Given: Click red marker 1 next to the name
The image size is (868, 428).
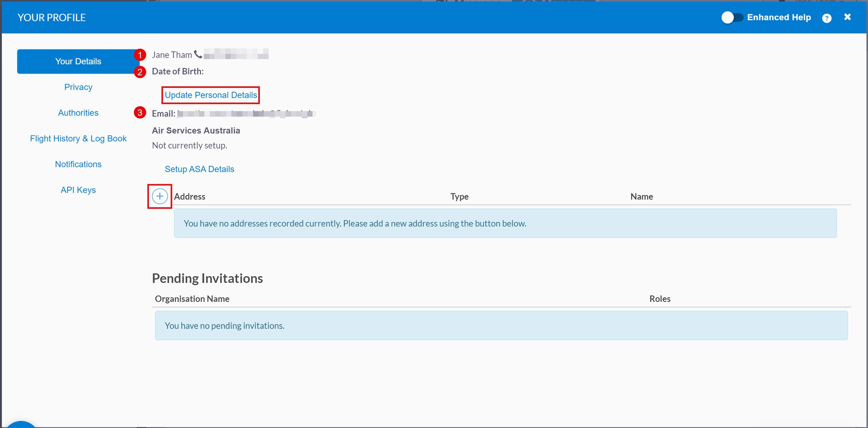Looking at the screenshot, I should coord(140,54).
